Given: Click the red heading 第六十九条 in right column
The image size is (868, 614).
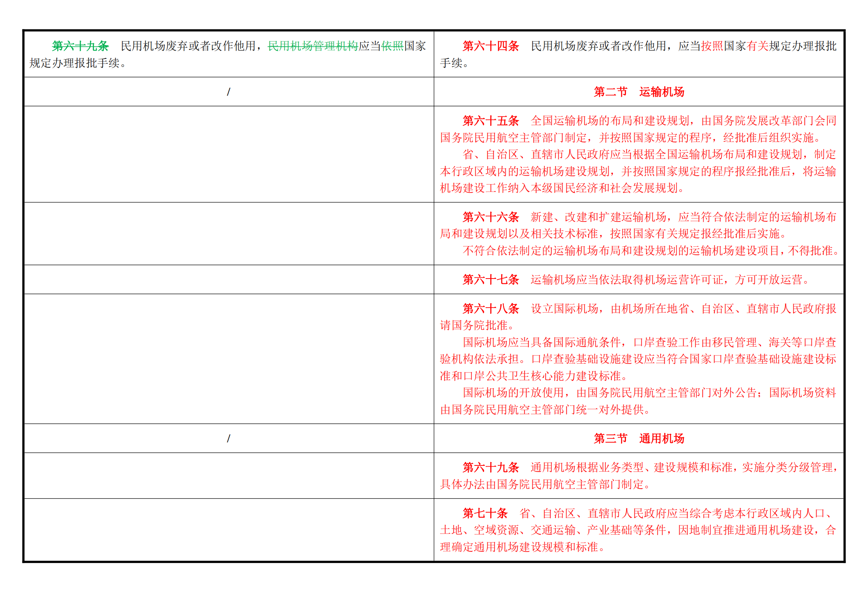Looking at the screenshot, I should pos(491,467).
